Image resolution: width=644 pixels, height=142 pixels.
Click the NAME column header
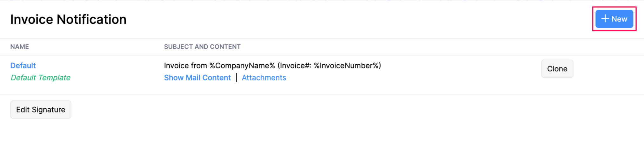pyautogui.click(x=19, y=47)
